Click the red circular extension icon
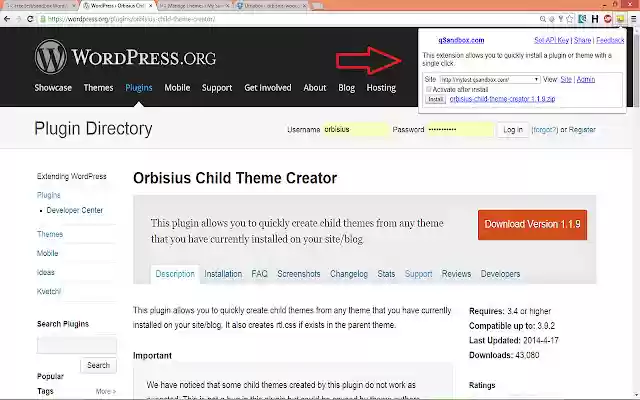Viewport: 640px width, 400px height. (607, 19)
